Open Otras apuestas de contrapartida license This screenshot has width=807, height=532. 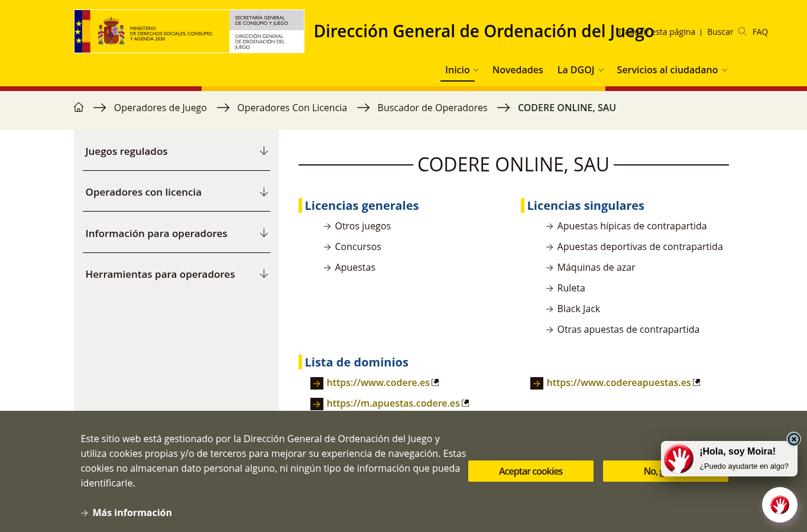point(628,329)
